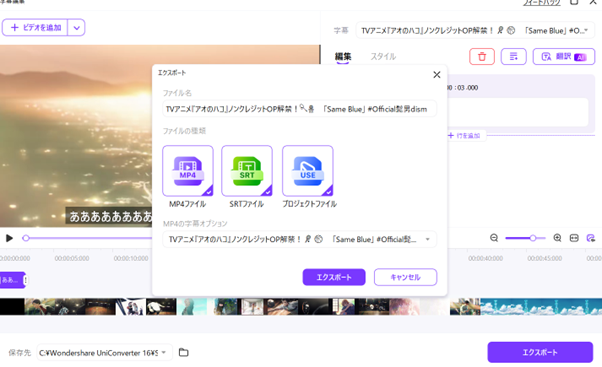
Task: Toggle the SRT file type option
Action: pyautogui.click(x=247, y=171)
